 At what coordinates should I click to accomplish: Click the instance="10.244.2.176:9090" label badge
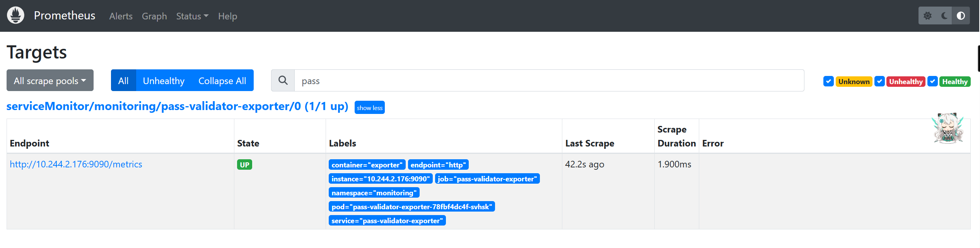381,179
